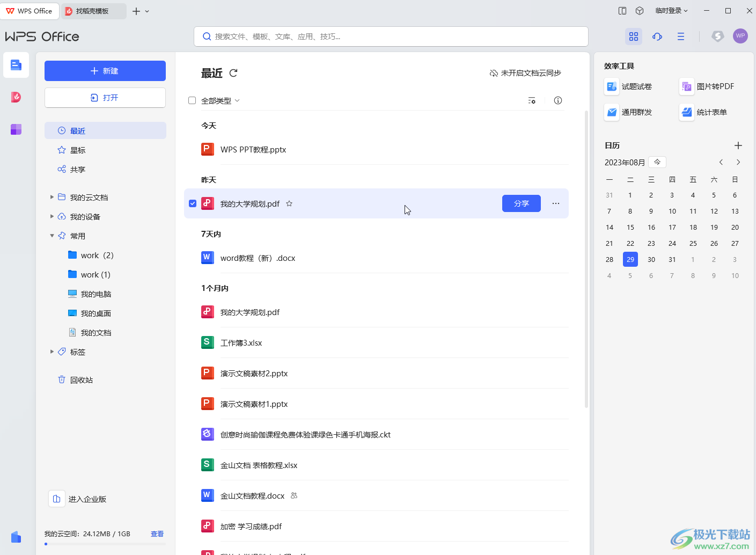Open the purple apps sidebar icon
756x555 pixels.
pos(16,129)
